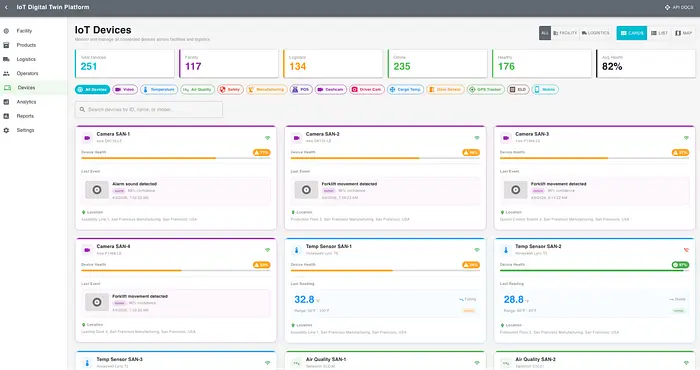Click Temp Sensor SAN-2 offline status icon
Screen dimensions: 700x370
686,250
